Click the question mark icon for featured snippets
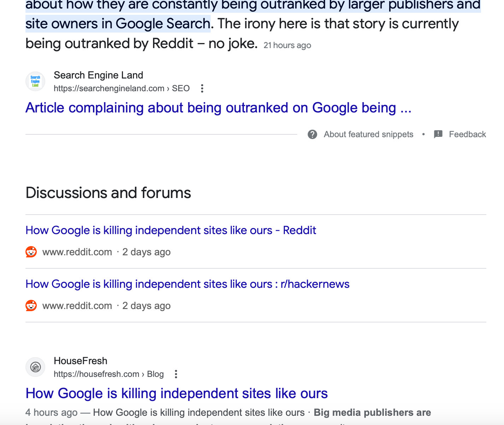The width and height of the screenshot is (504, 425). [312, 134]
